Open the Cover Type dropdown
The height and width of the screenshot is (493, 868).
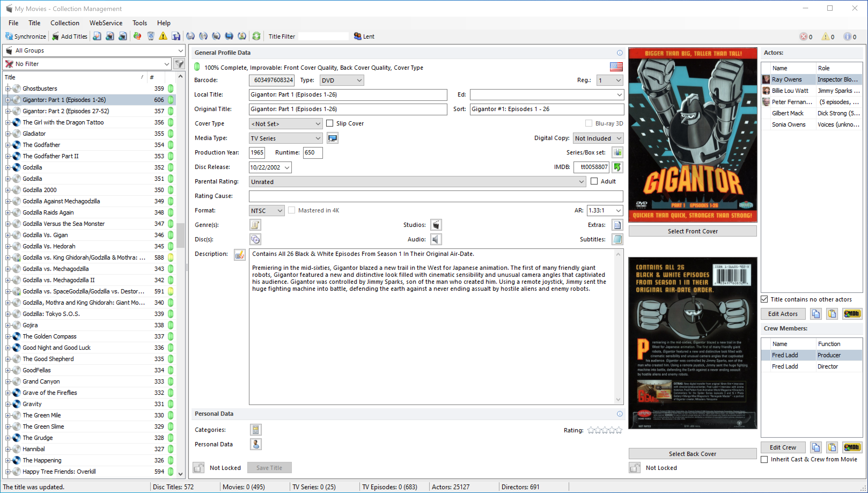pyautogui.click(x=285, y=124)
